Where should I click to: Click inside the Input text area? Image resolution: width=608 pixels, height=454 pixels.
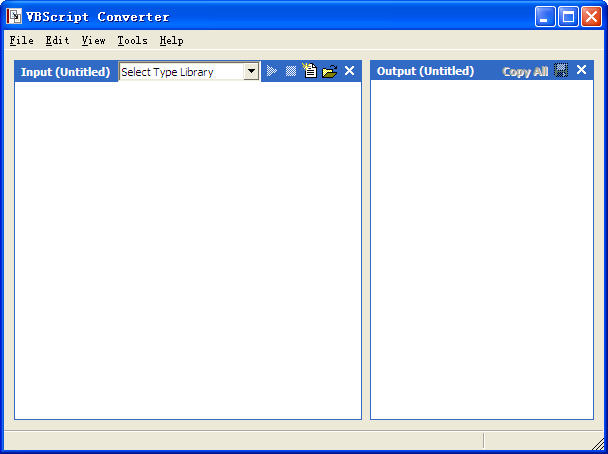click(x=188, y=250)
